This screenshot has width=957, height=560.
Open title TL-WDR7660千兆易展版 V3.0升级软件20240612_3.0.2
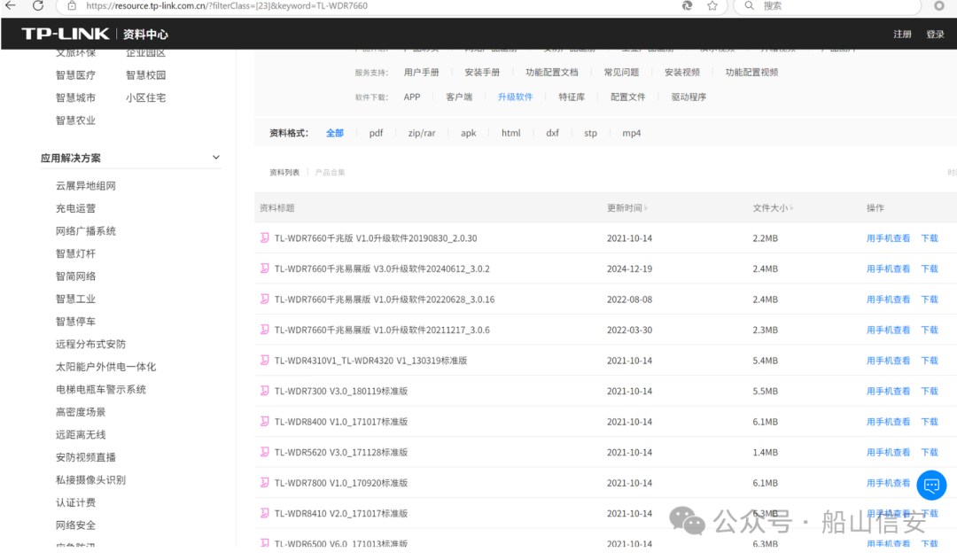coord(382,268)
